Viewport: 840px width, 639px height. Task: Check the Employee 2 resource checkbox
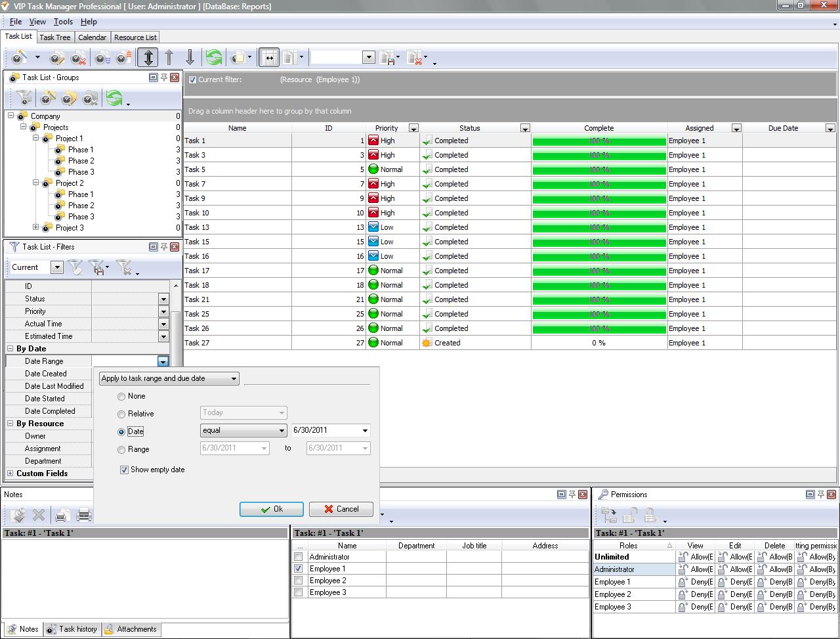[x=299, y=581]
